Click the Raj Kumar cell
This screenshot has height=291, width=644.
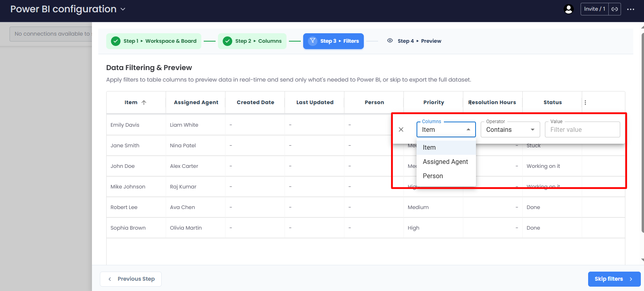tap(196, 187)
